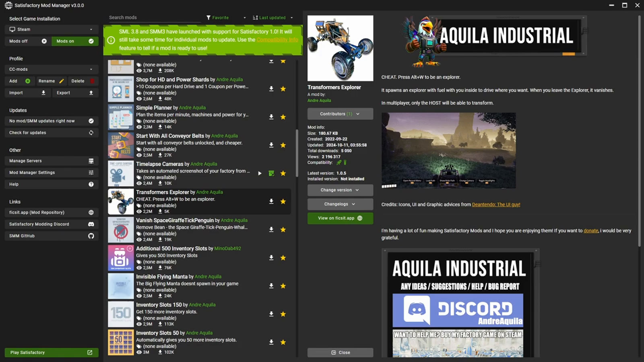Close the mod details panel
Image resolution: width=644 pixels, height=362 pixels.
click(x=340, y=352)
